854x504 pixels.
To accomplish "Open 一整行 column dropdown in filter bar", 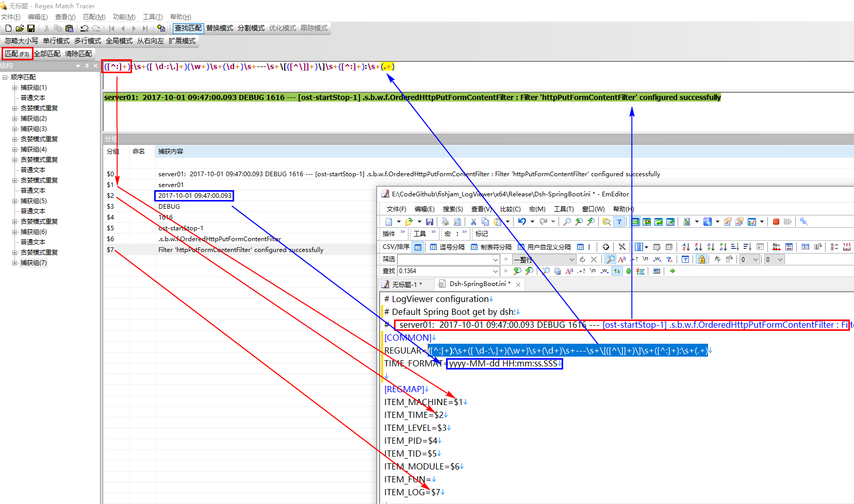I will [571, 260].
